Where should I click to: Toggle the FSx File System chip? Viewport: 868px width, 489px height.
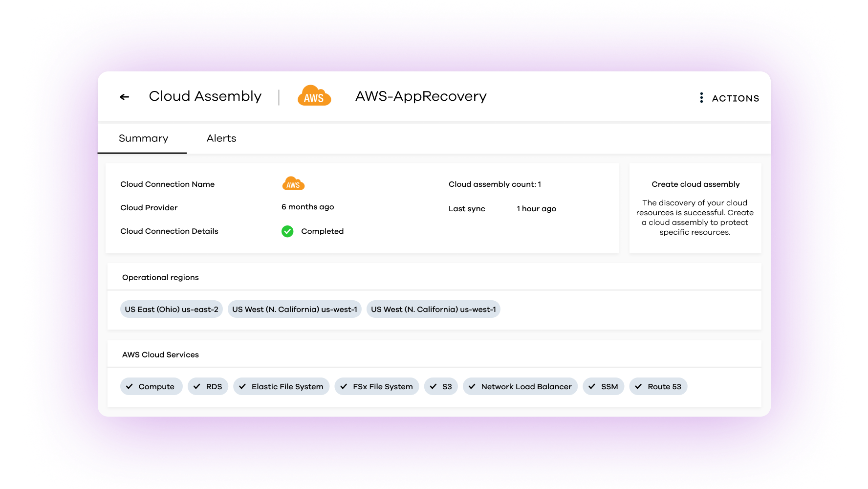tap(377, 386)
